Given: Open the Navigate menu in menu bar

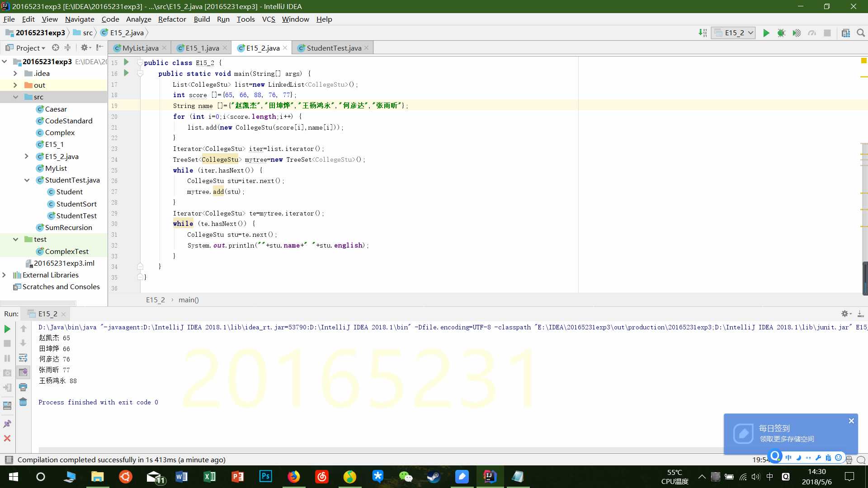Looking at the screenshot, I should 79,19.
